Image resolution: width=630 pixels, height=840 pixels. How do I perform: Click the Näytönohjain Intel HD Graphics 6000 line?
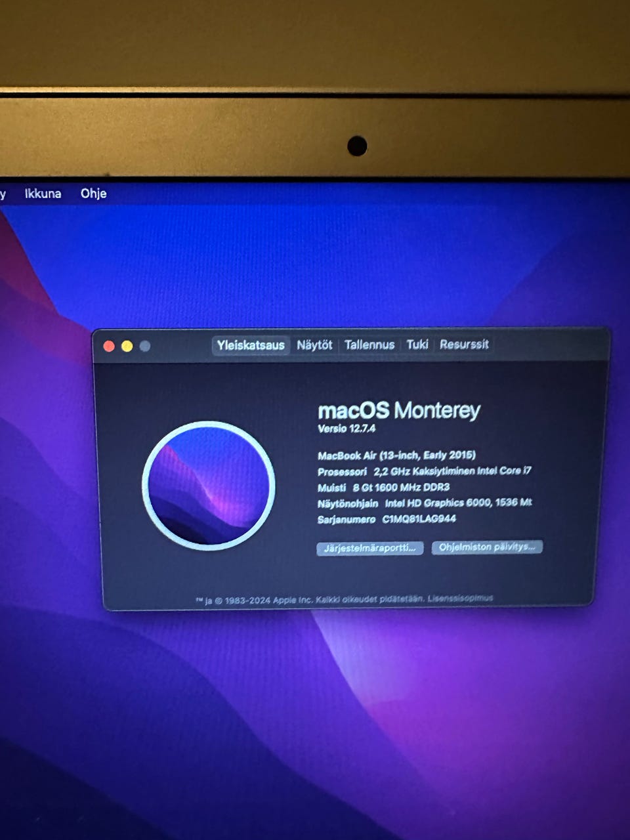(x=425, y=503)
